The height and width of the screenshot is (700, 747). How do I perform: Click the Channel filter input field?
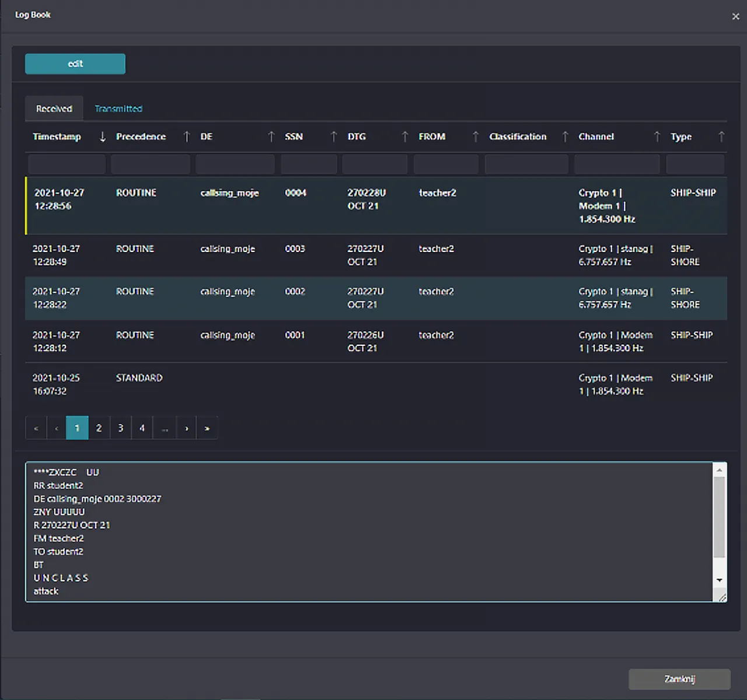617,164
